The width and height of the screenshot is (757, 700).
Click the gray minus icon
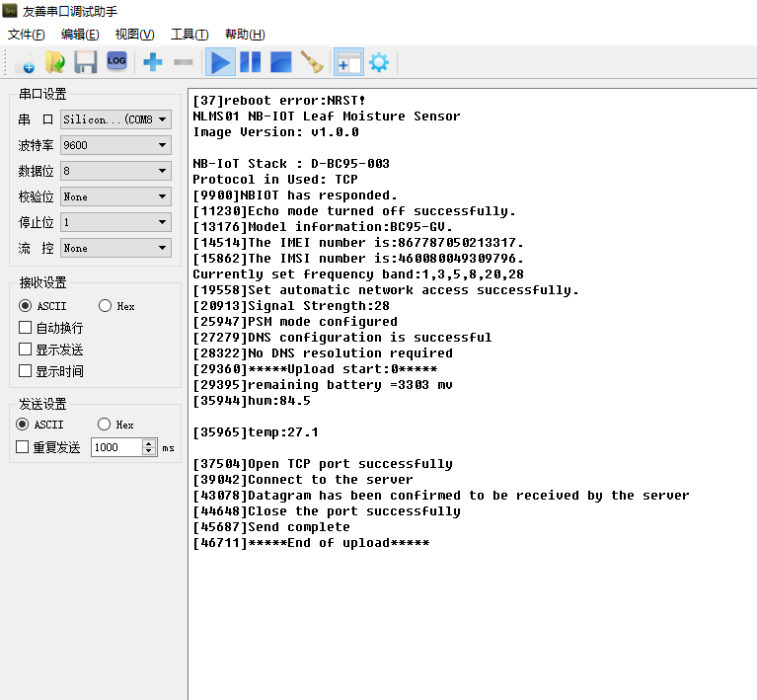183,62
